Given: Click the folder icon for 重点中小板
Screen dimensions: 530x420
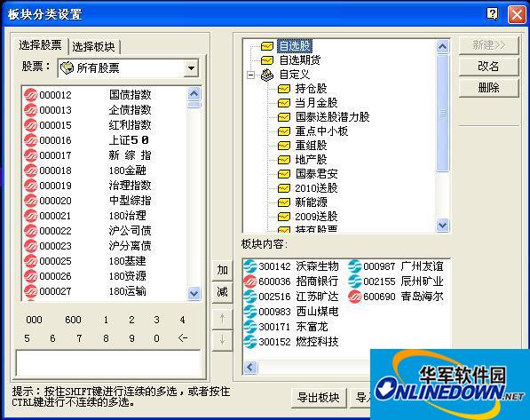Looking at the screenshot, I should tap(284, 131).
